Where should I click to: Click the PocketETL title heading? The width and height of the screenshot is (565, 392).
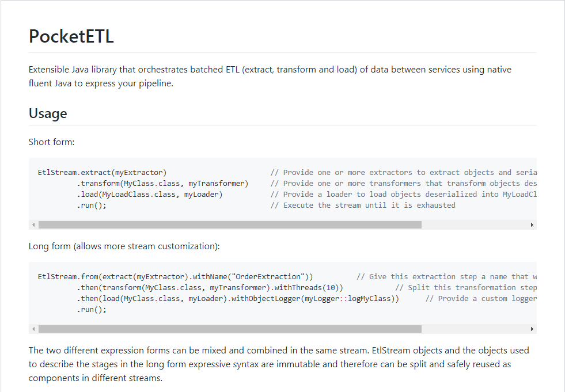[71, 36]
